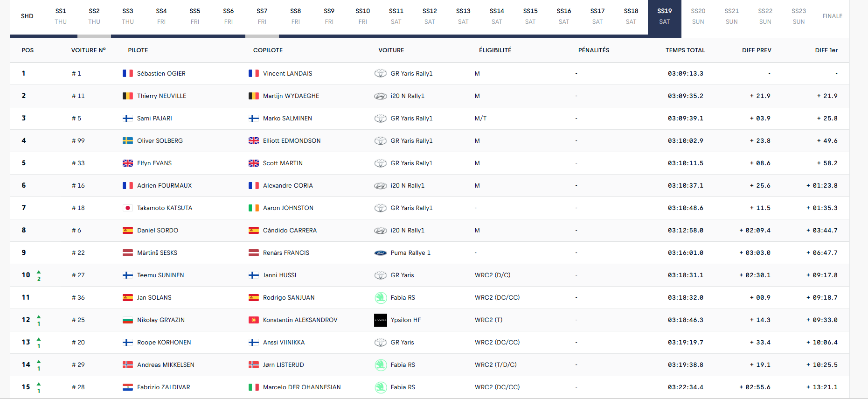This screenshot has width=868, height=400.
Task: Click total time 03:10:48.6
Action: coord(685,208)
